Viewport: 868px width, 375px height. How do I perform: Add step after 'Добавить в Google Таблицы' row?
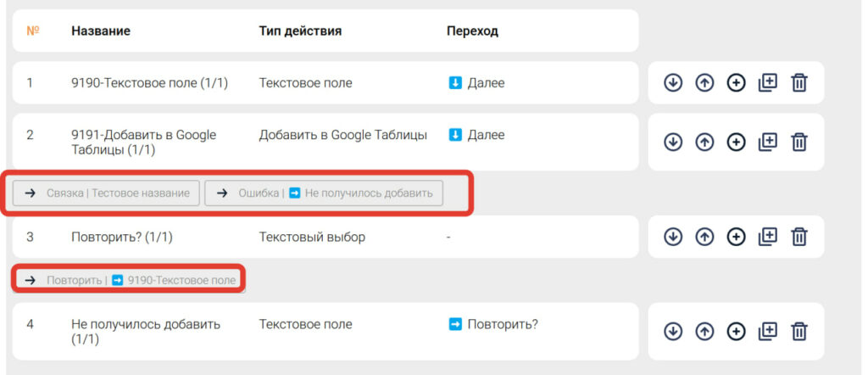pos(736,143)
